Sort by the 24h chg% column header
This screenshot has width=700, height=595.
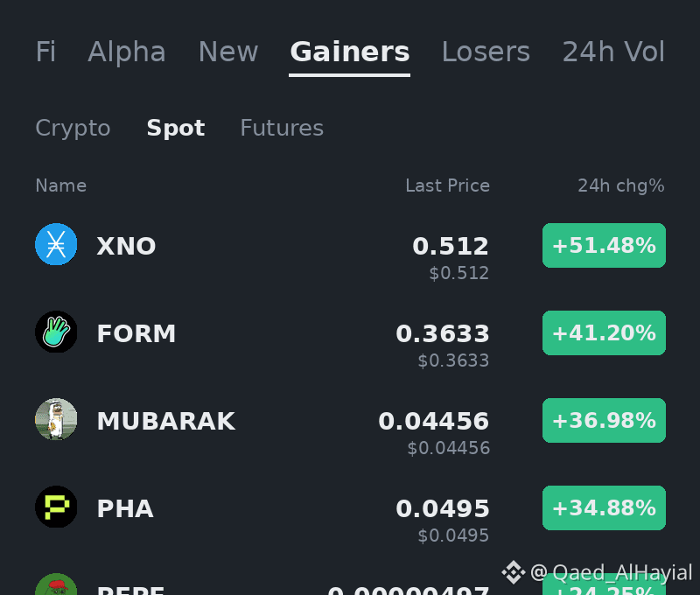point(621,185)
